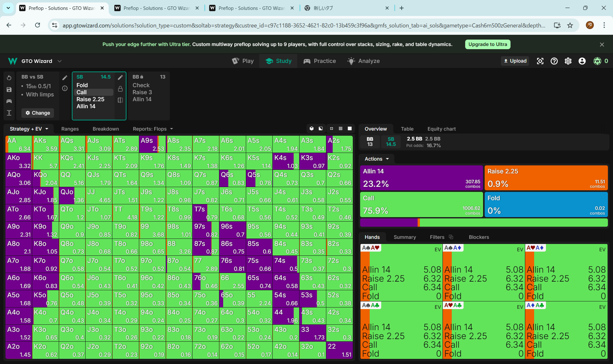Open the help question mark icon
The image size is (613, 364).
point(554,61)
